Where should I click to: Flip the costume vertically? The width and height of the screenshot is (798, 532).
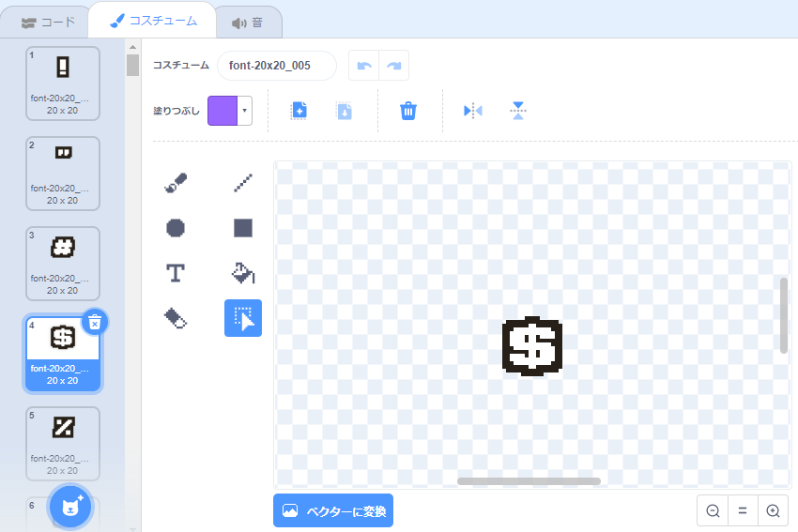(x=517, y=111)
